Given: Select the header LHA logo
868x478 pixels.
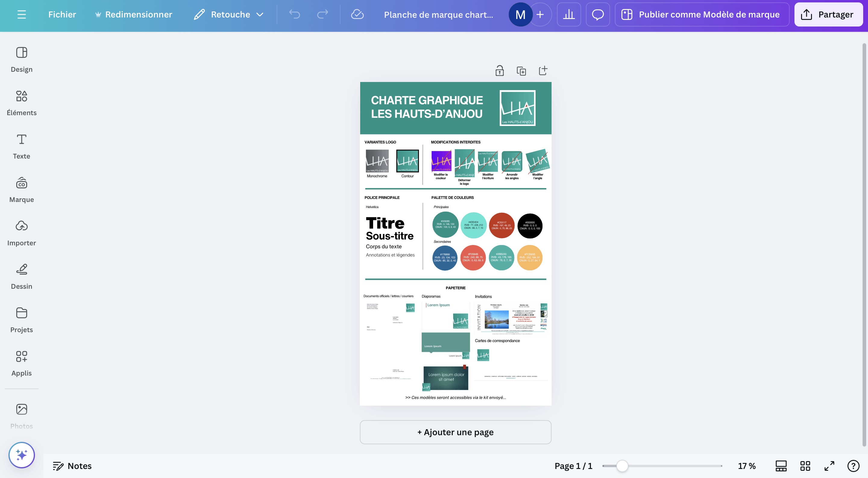Looking at the screenshot, I should [x=517, y=108].
